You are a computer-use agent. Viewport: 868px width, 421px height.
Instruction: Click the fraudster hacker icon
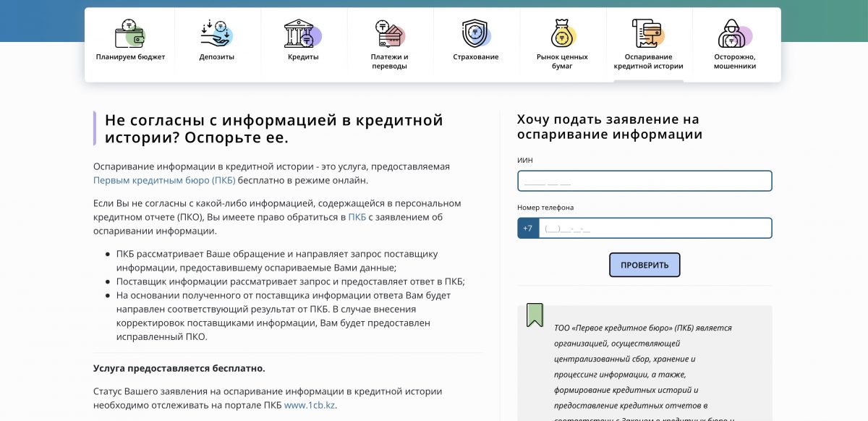click(x=735, y=33)
